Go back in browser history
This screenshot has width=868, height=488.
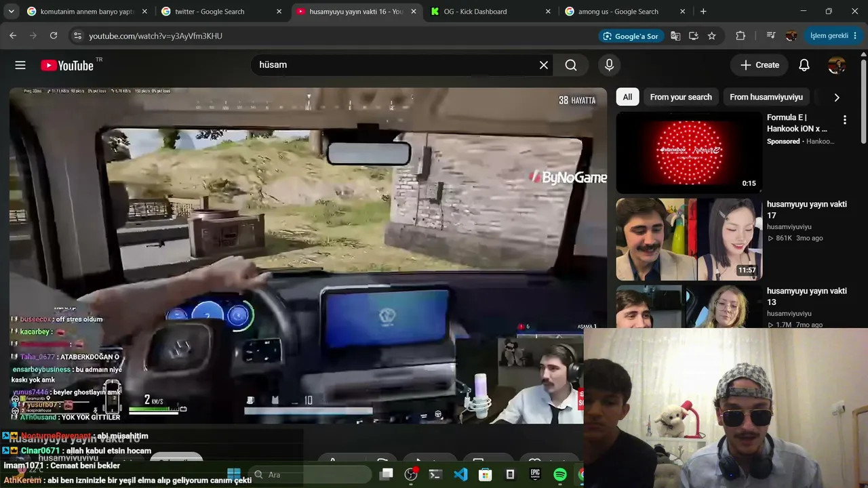click(x=13, y=36)
